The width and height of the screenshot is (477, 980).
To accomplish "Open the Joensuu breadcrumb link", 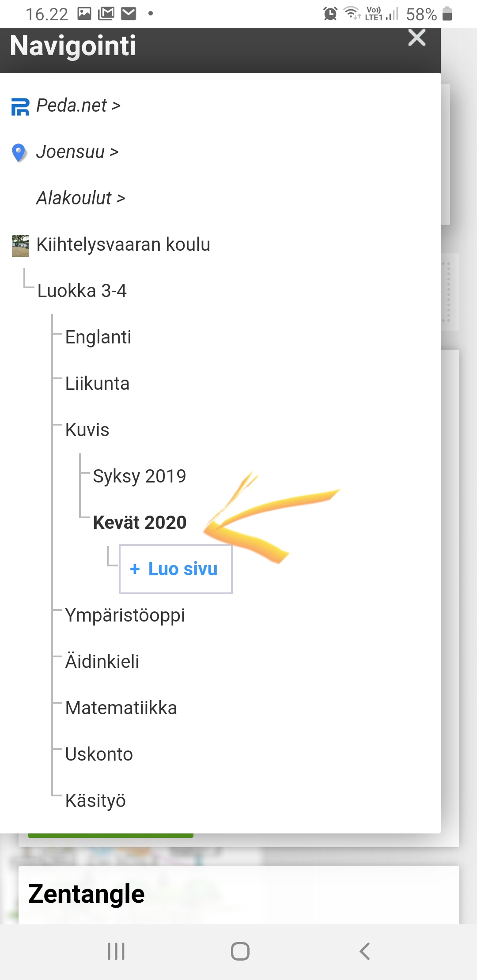I will click(77, 152).
